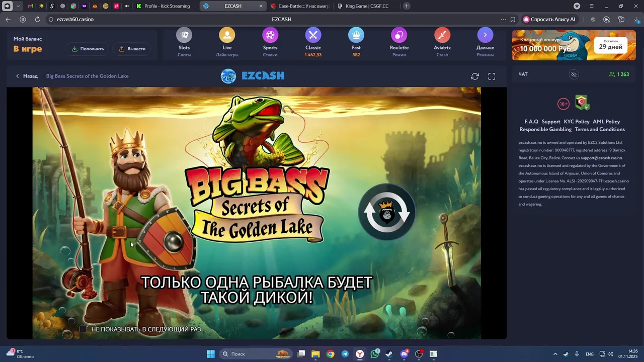
Task: Click the chat online counter 1 263
Action: pos(619,74)
